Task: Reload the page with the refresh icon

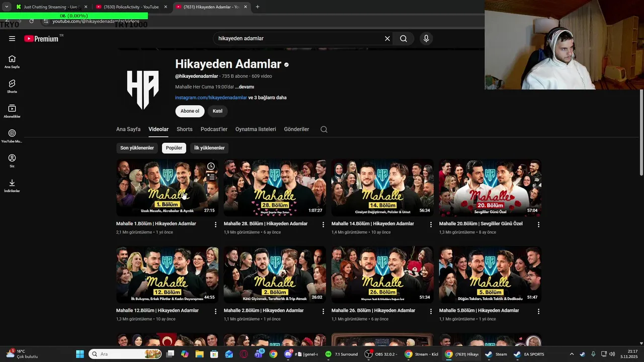Action: click(31, 21)
